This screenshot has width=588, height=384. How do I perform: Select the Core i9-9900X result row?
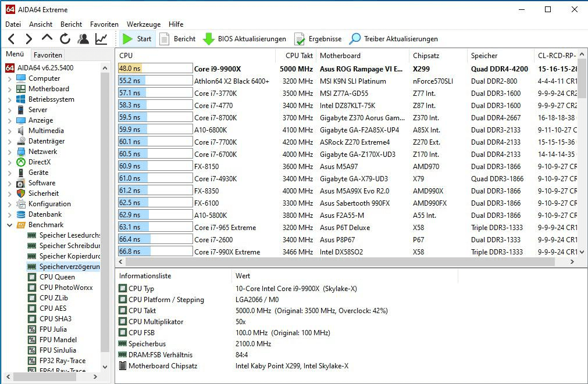coord(347,69)
